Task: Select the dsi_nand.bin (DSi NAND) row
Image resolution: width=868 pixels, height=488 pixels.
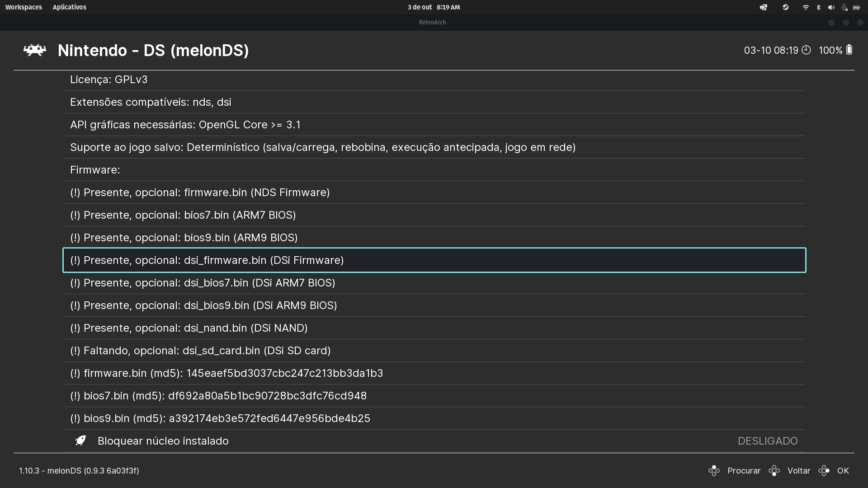Action: coord(434,328)
